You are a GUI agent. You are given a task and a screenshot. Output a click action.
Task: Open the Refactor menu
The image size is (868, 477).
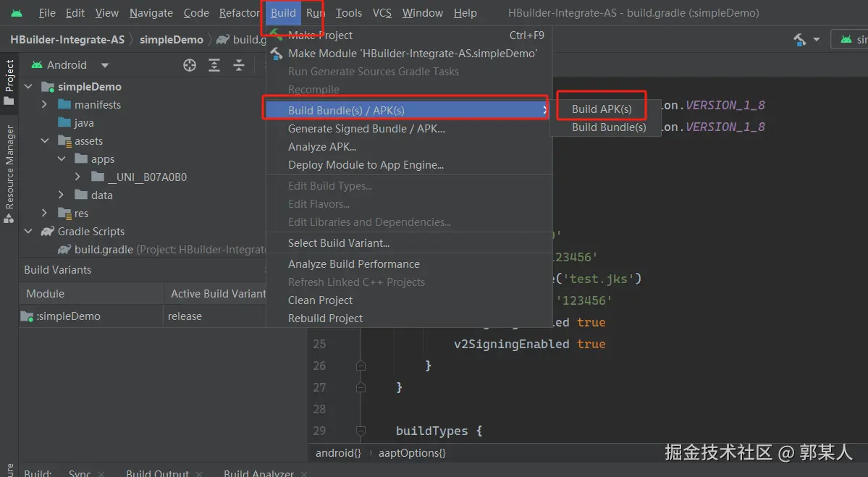tap(239, 13)
